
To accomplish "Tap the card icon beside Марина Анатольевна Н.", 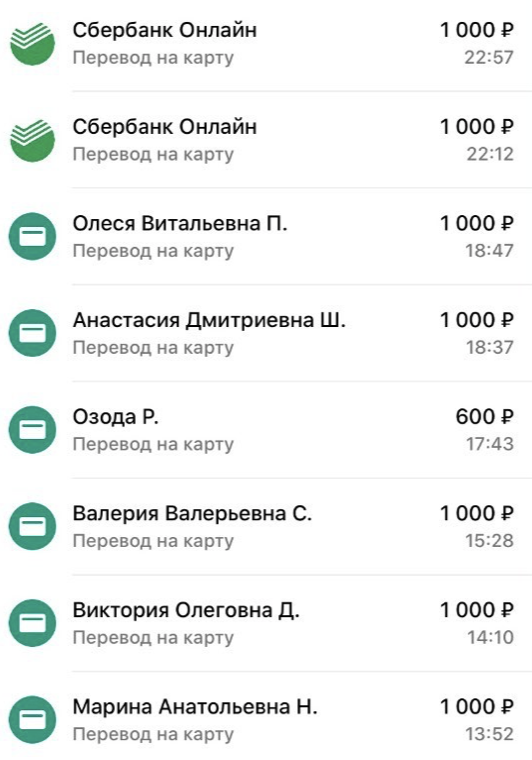I will [x=32, y=720].
